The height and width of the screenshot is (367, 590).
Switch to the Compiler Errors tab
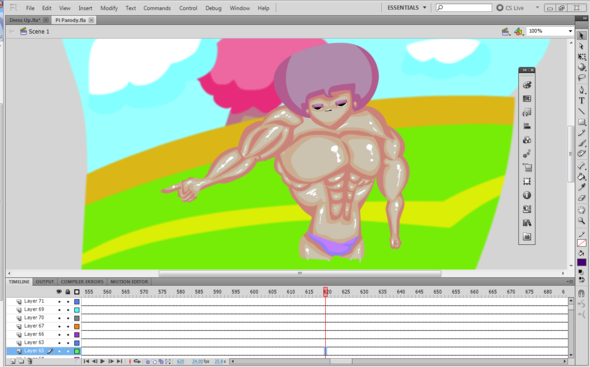[82, 282]
